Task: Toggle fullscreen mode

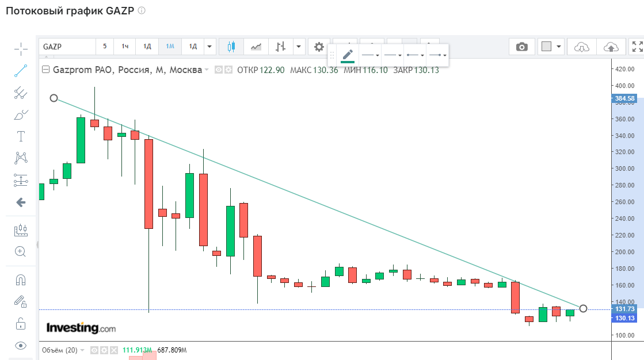Action: coord(637,47)
